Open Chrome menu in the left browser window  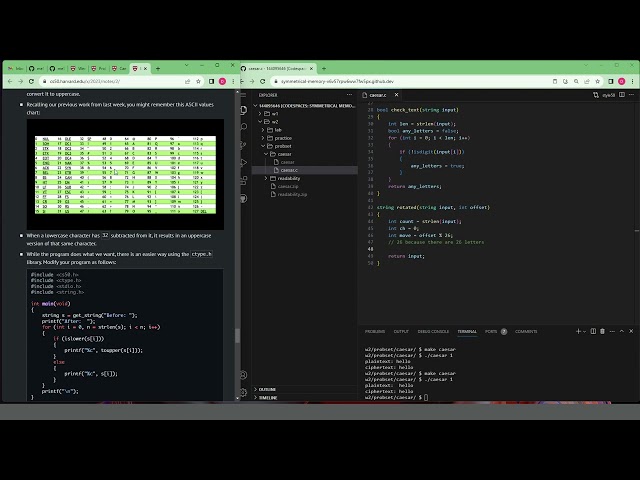[x=233, y=81]
